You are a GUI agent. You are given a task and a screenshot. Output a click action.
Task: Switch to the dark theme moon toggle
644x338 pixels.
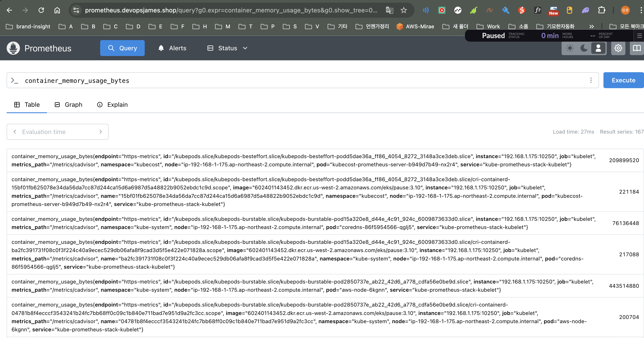[584, 48]
